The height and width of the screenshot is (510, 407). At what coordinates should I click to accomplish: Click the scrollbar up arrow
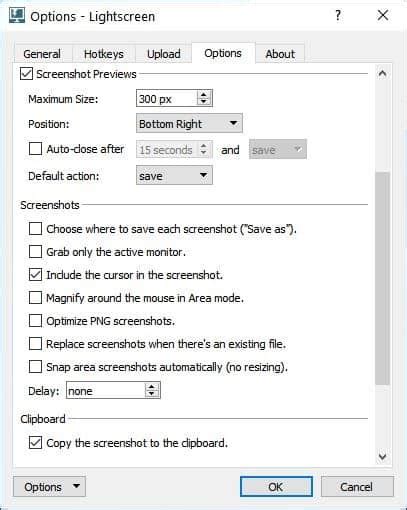[382, 74]
